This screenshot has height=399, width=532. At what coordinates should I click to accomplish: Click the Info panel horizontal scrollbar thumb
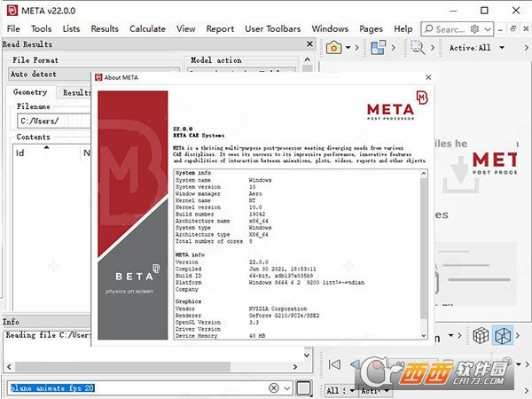tap(123, 366)
